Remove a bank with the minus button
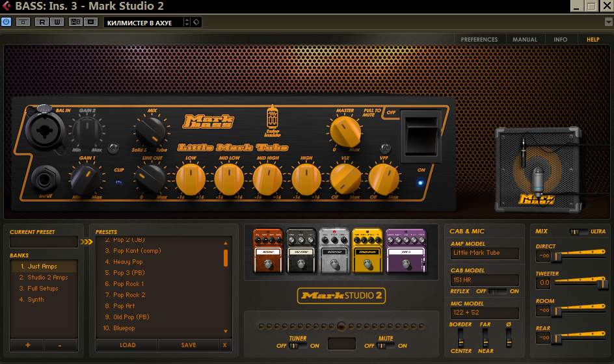 click(x=60, y=344)
